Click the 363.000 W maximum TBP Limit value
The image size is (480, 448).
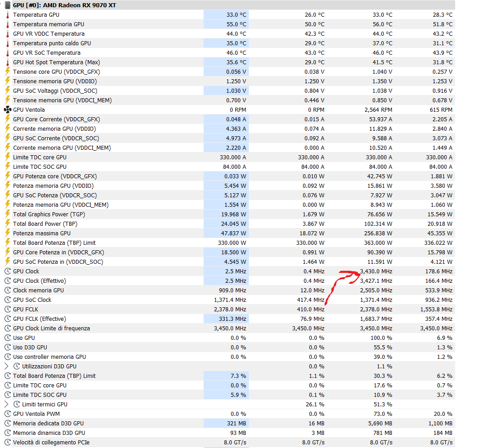(378, 243)
